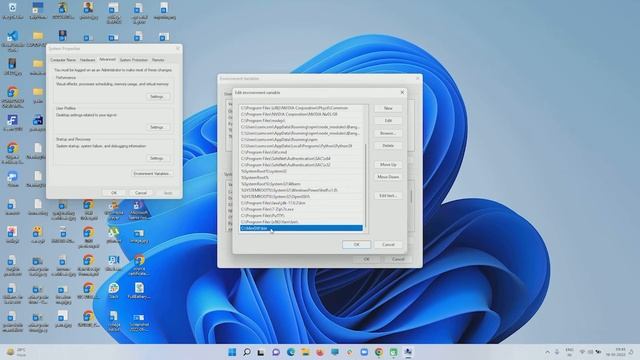This screenshot has width=640, height=360.
Task: Close the Edit environment variable dialog
Action: click(x=402, y=93)
